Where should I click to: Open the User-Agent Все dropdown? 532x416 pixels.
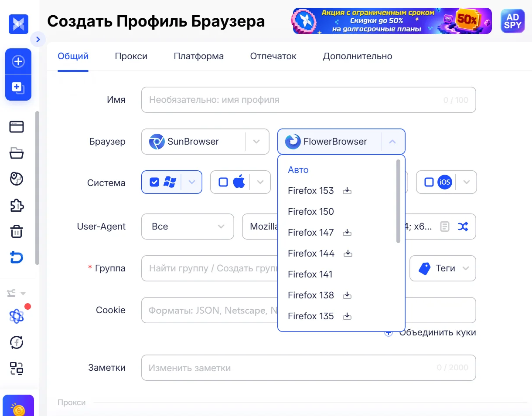click(x=188, y=227)
